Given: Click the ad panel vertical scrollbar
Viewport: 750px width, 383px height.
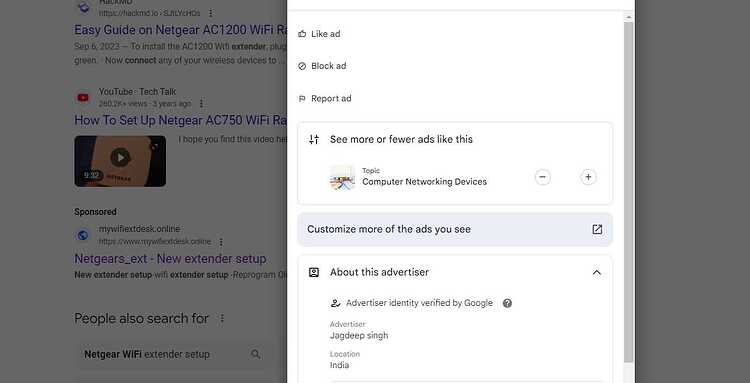Looking at the screenshot, I should tap(629, 191).
